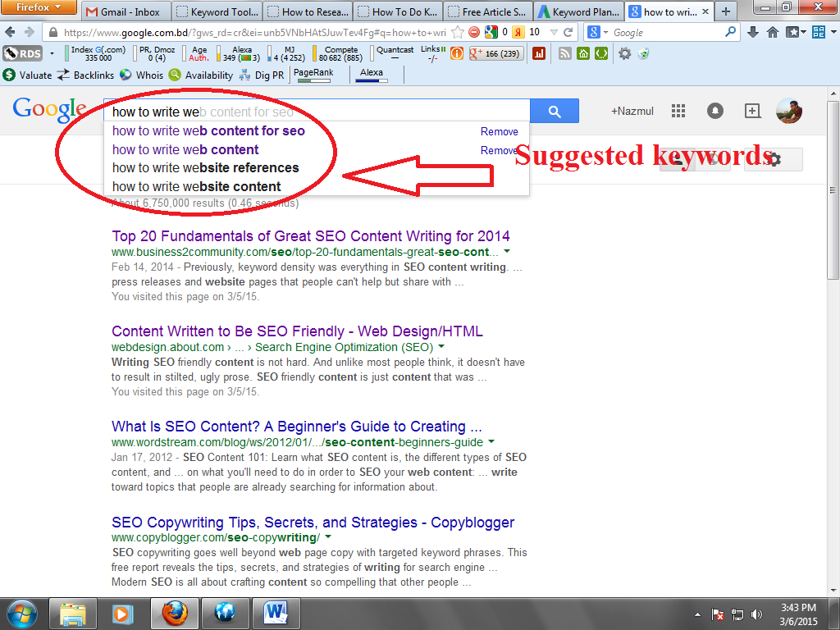Switch to Gmail - Inbox tab

126,11
